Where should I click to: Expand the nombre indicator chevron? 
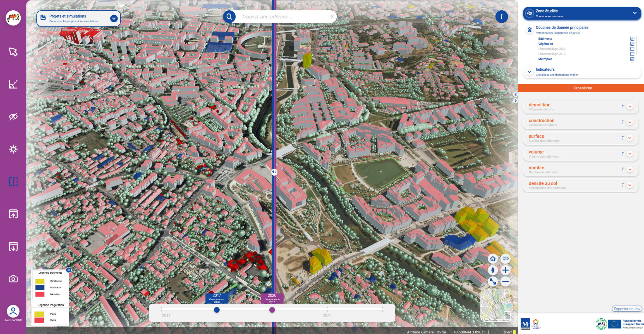click(x=630, y=169)
